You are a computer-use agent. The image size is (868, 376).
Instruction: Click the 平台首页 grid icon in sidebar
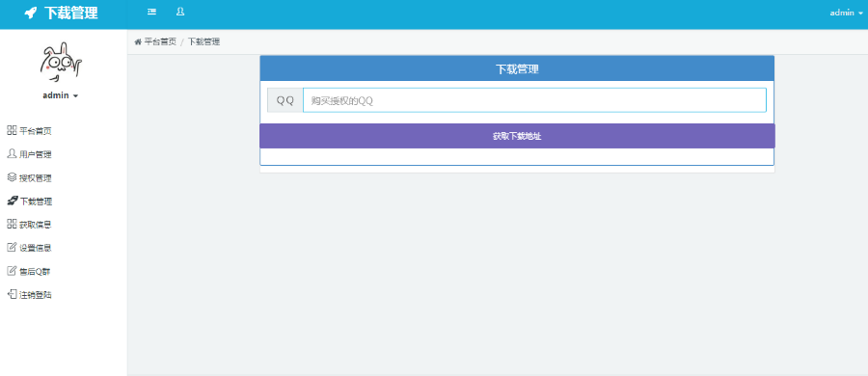[12, 131]
